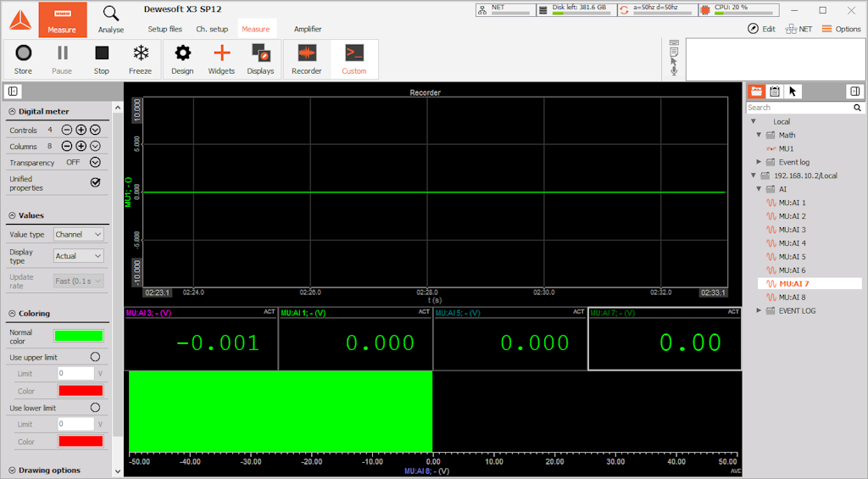Click upper Limit value field
Image resolution: width=868 pixels, height=479 pixels.
[75, 373]
